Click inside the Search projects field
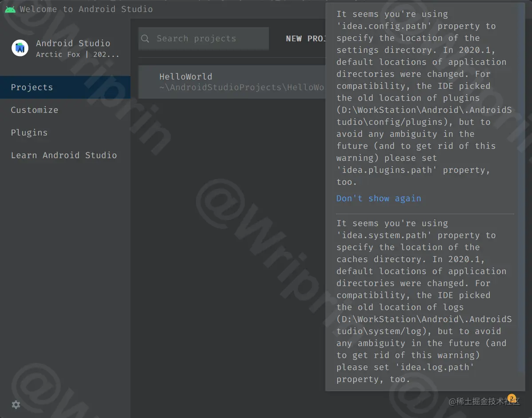The image size is (532, 418). pos(204,39)
